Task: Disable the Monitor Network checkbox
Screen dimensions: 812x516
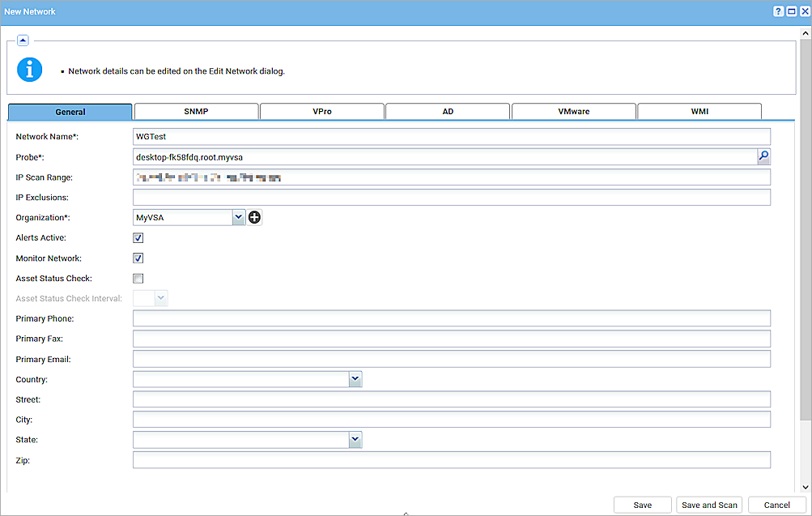Action: coord(138,258)
